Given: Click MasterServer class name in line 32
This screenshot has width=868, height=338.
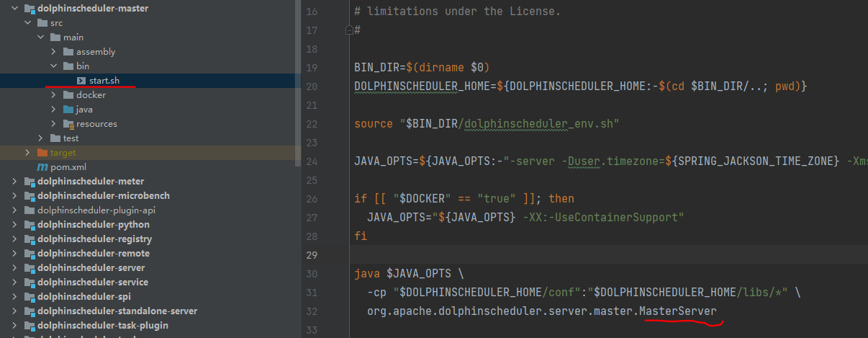Looking at the screenshot, I should [677, 311].
